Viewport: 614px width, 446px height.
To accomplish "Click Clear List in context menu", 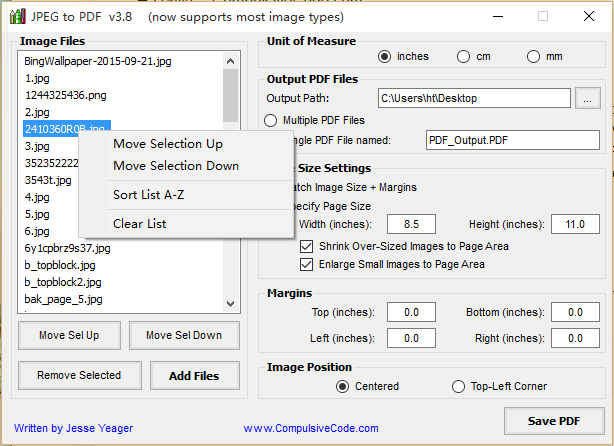I will pyautogui.click(x=140, y=224).
